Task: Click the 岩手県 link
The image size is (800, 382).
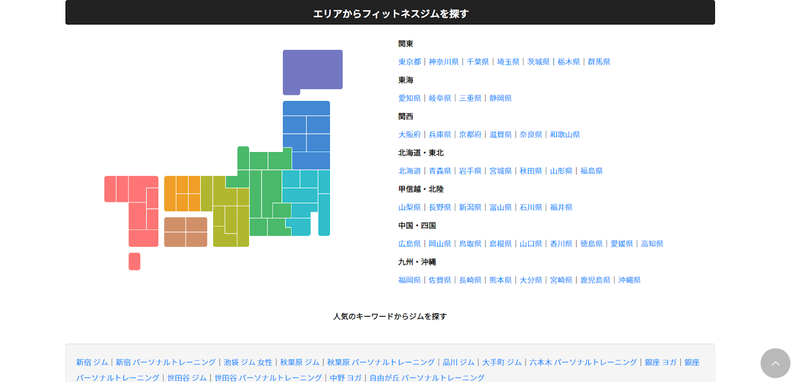Action: (x=470, y=171)
